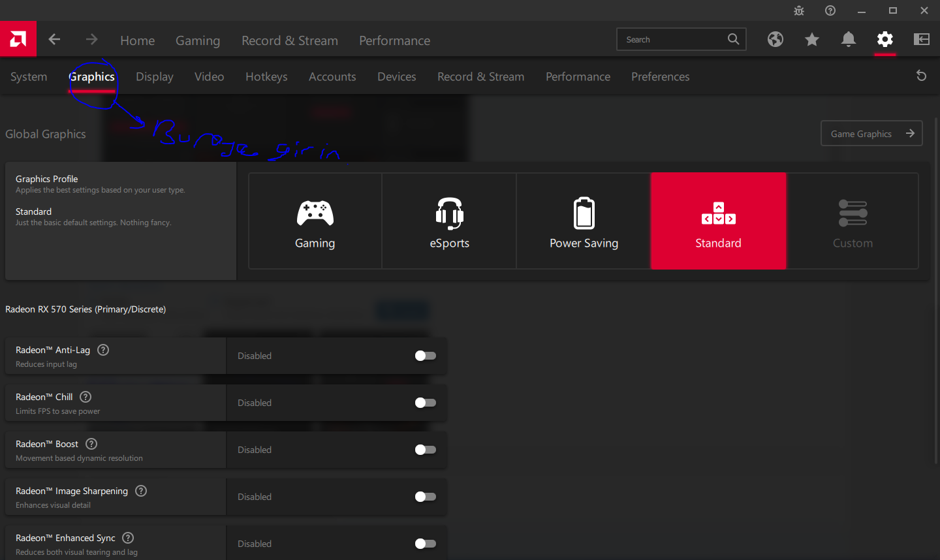The width and height of the screenshot is (940, 560).
Task: Go back with the left arrow
Action: (54, 39)
